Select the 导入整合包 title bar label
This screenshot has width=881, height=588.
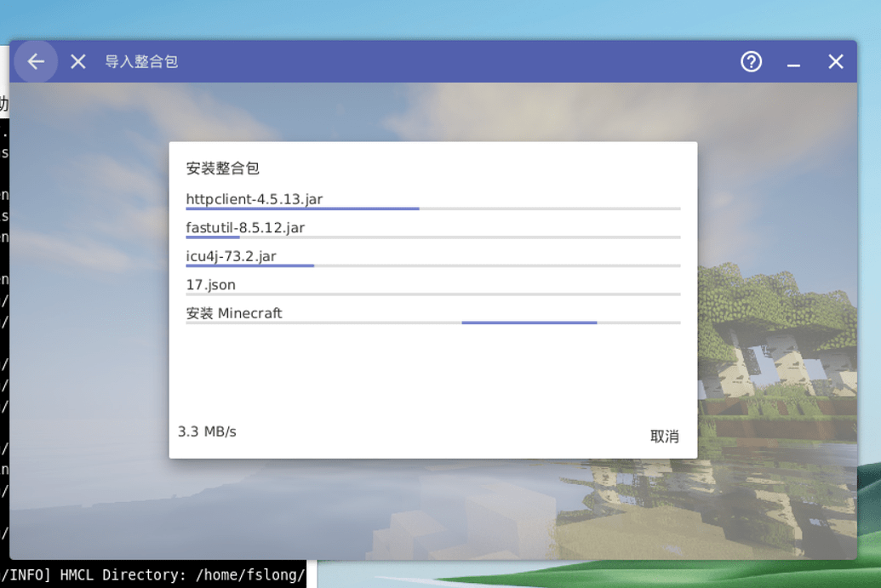(142, 61)
